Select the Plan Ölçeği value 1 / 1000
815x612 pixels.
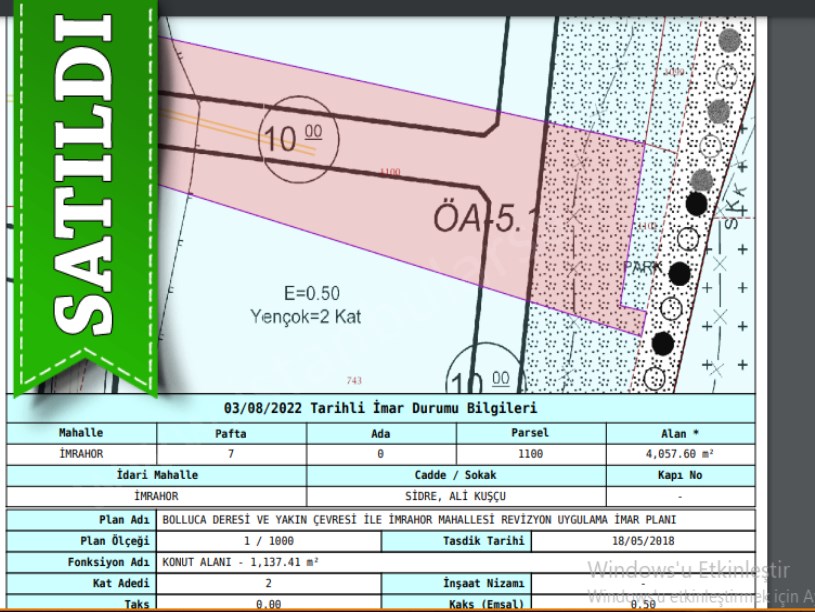[268, 541]
